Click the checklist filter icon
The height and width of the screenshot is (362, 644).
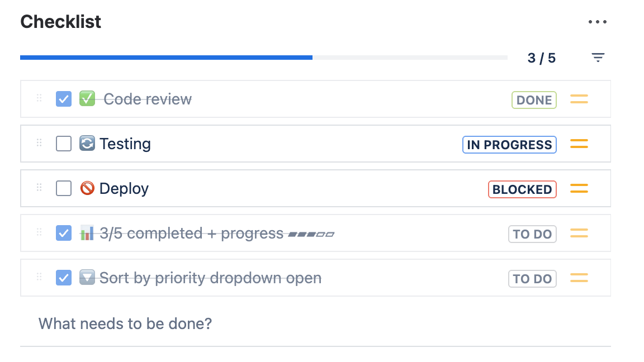point(598,58)
